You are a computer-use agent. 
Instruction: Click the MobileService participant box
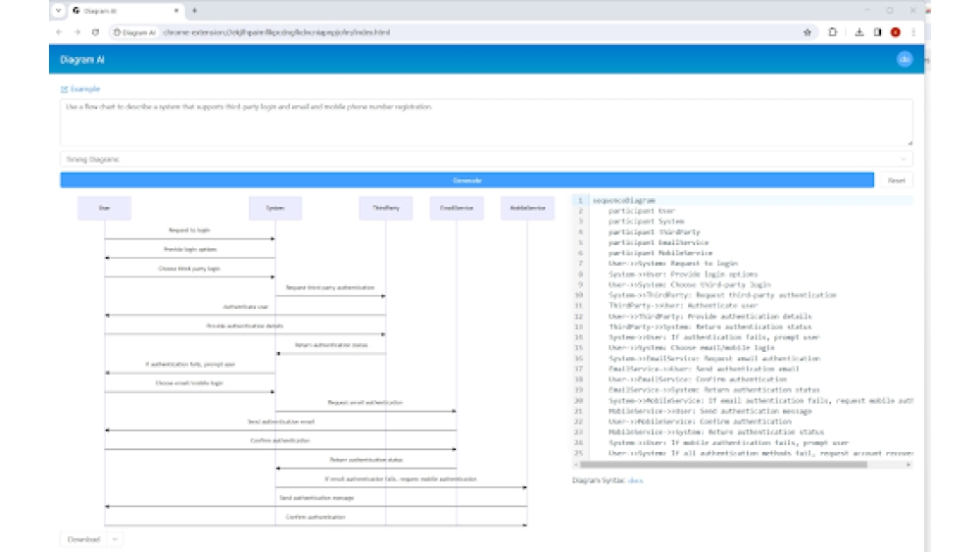click(x=527, y=208)
